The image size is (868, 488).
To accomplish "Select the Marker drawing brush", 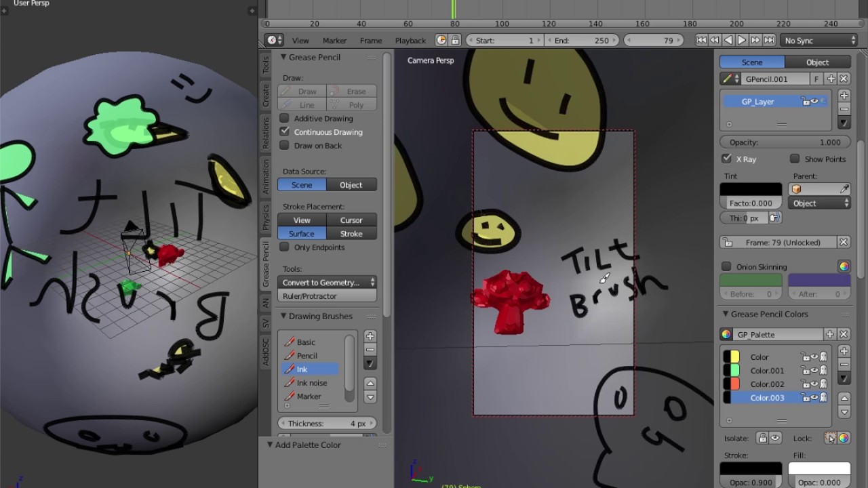I will coord(310,396).
